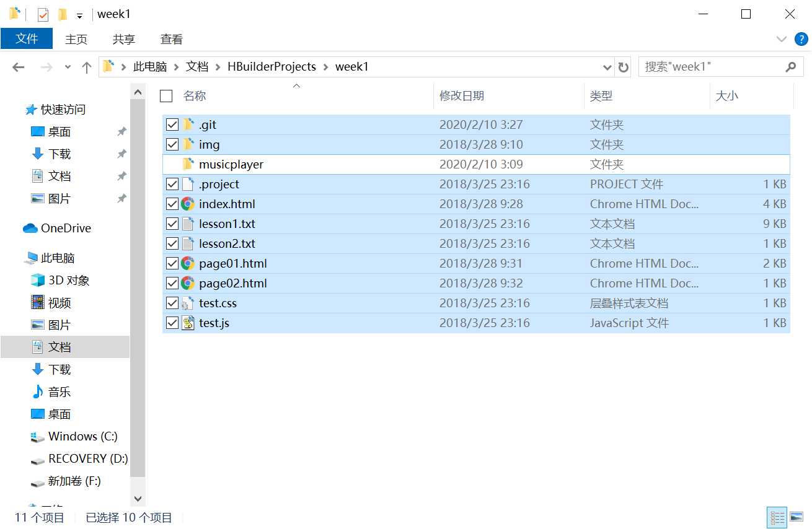Viewport: 812px width, 529px height.
Task: Toggle the select-all checkbox in header
Action: [166, 96]
